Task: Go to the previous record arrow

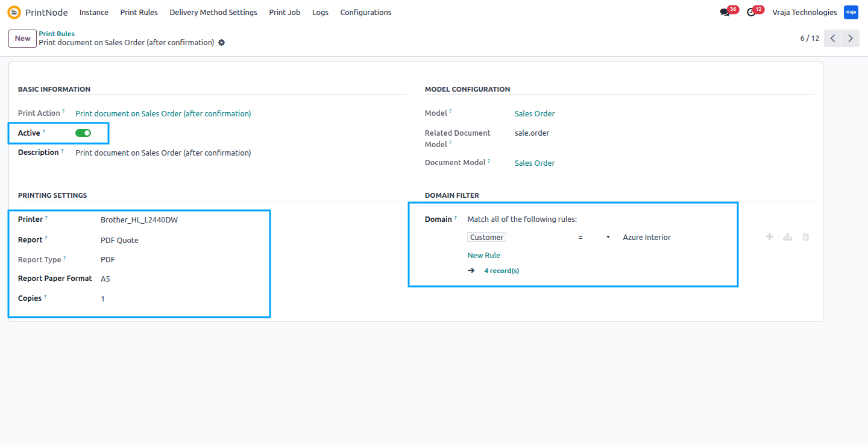Action: (x=832, y=38)
